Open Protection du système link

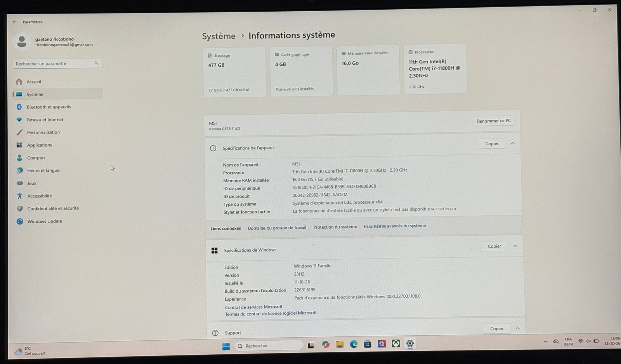click(x=335, y=227)
